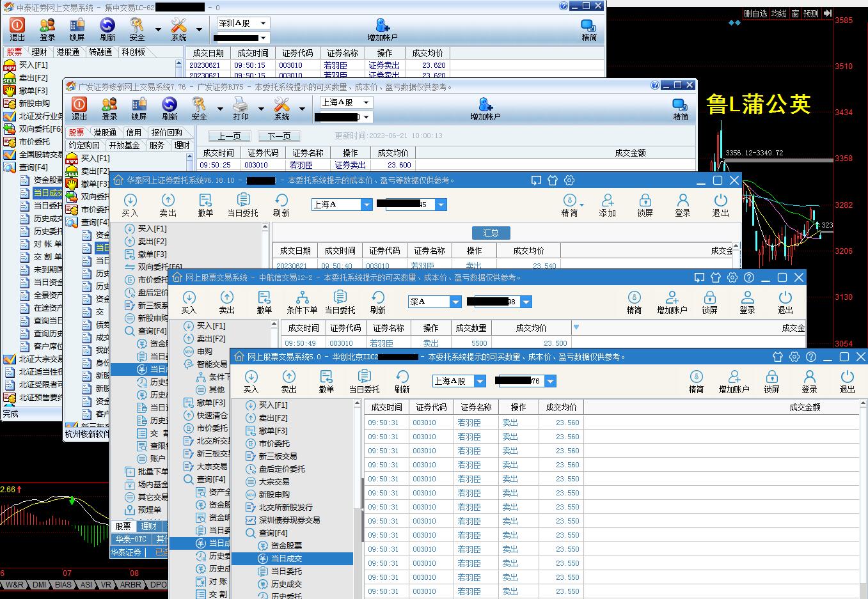
Task: Open 开放基金 tab in 广发证券 window
Action: [124, 145]
